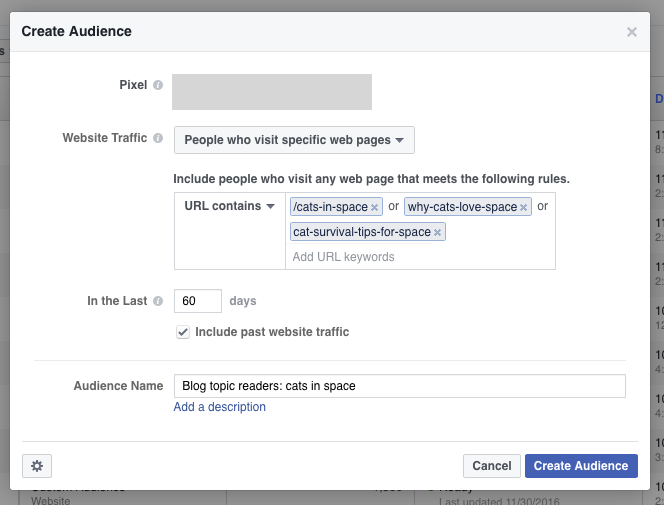Uncheck Include past website traffic
The image size is (664, 505).
point(183,332)
